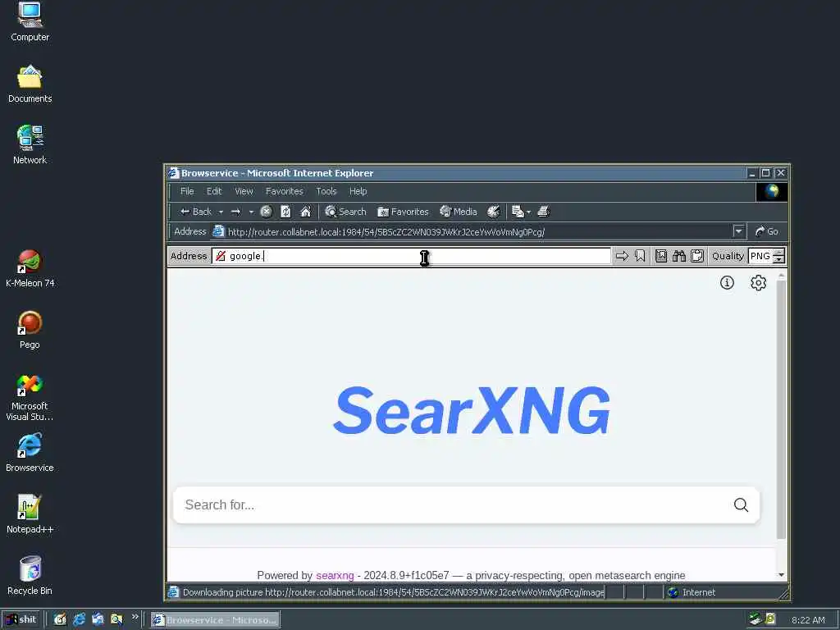Click the Quality spinner arrows
The height and width of the screenshot is (630, 840).
779,256
